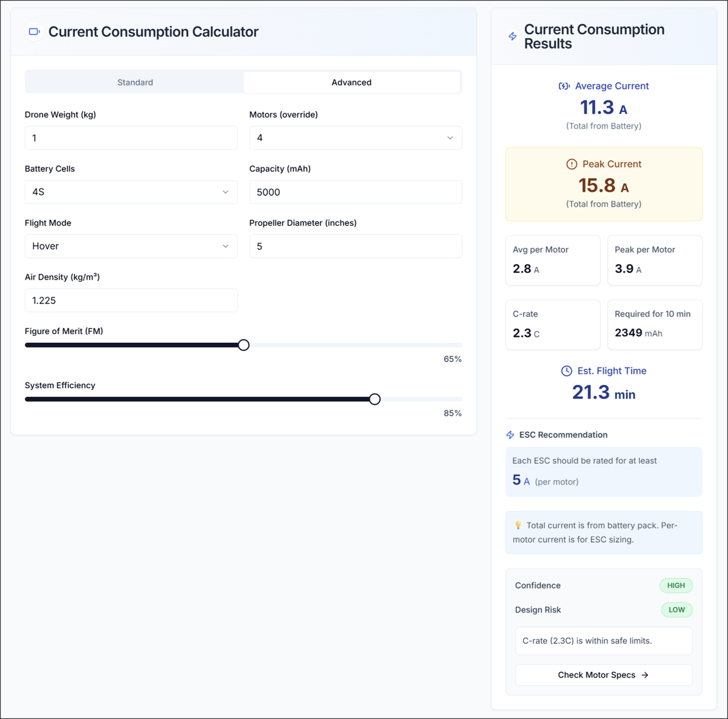Click the Check Motor Specs button

point(603,675)
